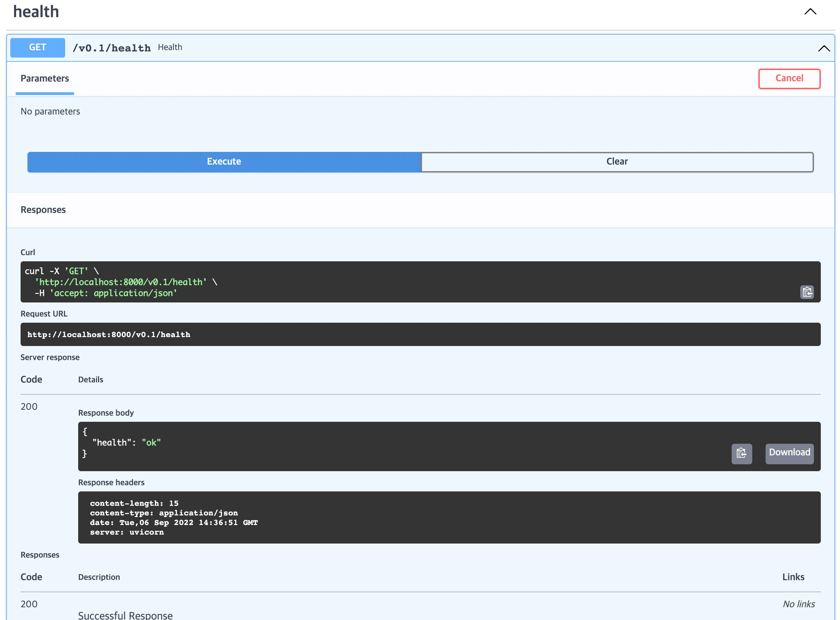Copy the response body to clipboard
The image size is (840, 620).
tap(741, 453)
